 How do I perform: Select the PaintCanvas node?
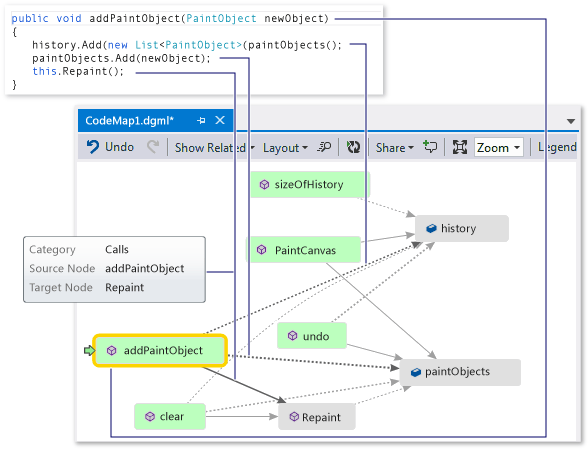point(303,250)
